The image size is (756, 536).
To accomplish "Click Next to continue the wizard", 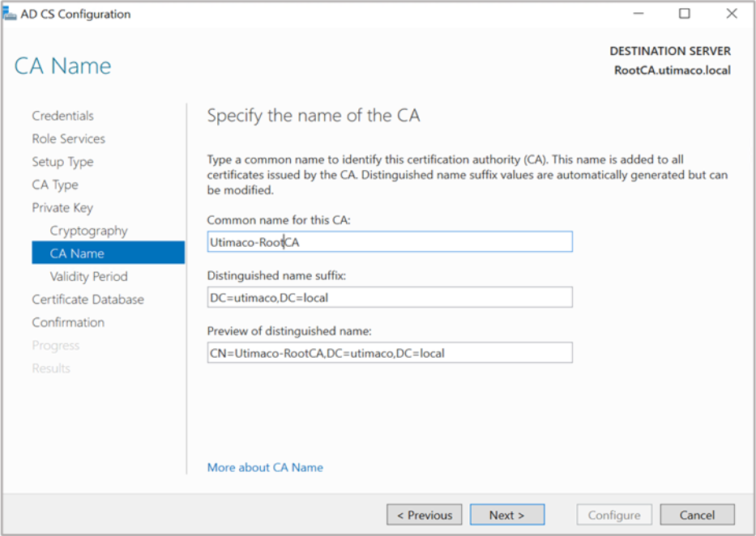I will pyautogui.click(x=506, y=515).
